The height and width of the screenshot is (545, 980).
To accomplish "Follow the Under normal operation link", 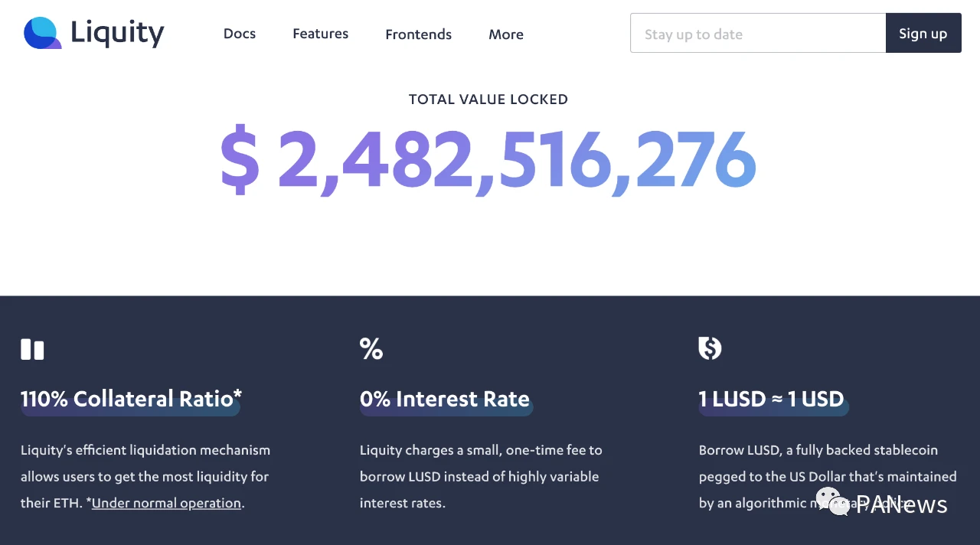I will [x=166, y=503].
